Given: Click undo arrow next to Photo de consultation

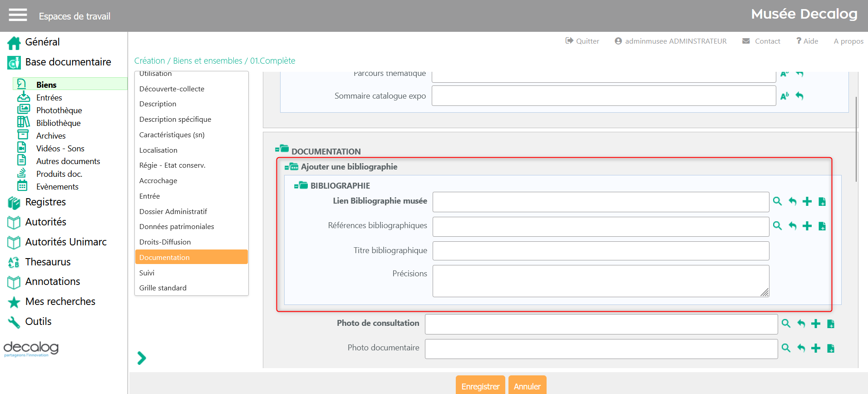Looking at the screenshot, I should 801,324.
